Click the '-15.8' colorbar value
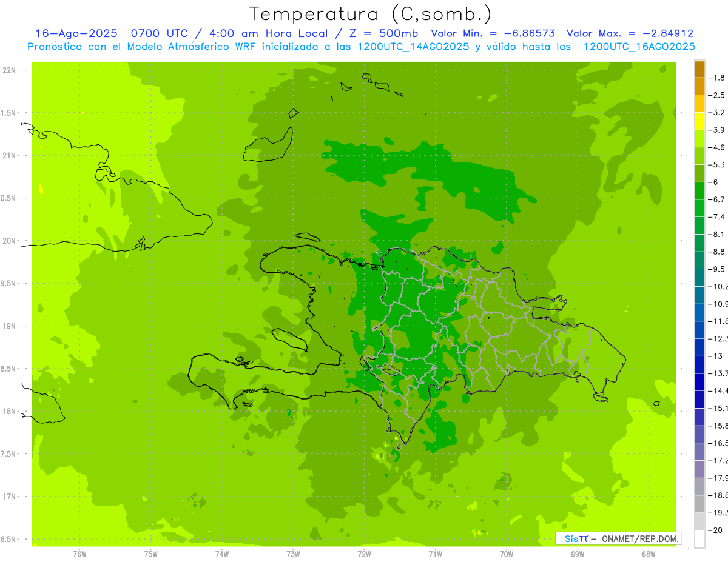This screenshot has height=562, width=728. pos(718,426)
